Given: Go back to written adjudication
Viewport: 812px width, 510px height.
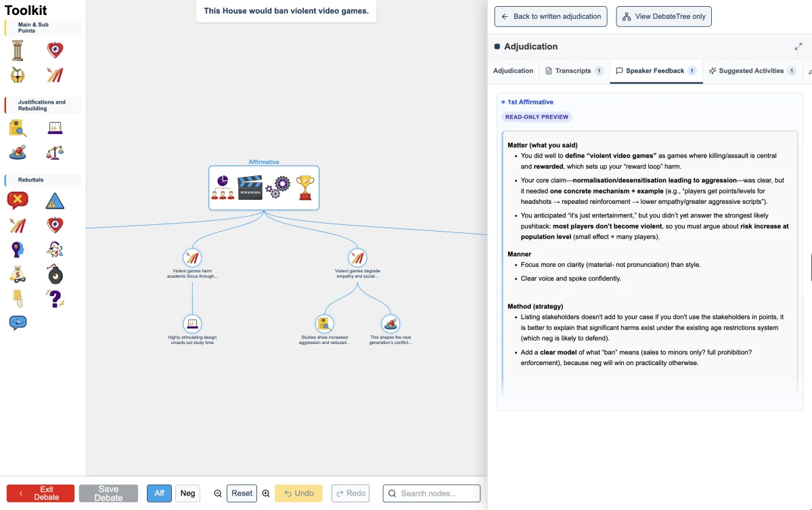Looking at the screenshot, I should [x=551, y=17].
